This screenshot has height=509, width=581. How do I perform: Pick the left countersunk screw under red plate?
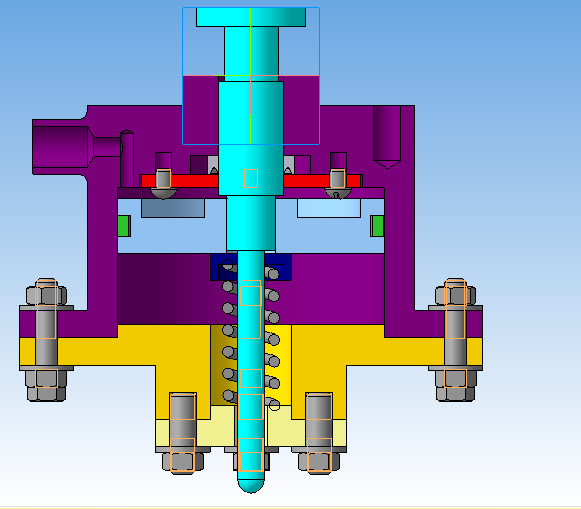(x=164, y=184)
